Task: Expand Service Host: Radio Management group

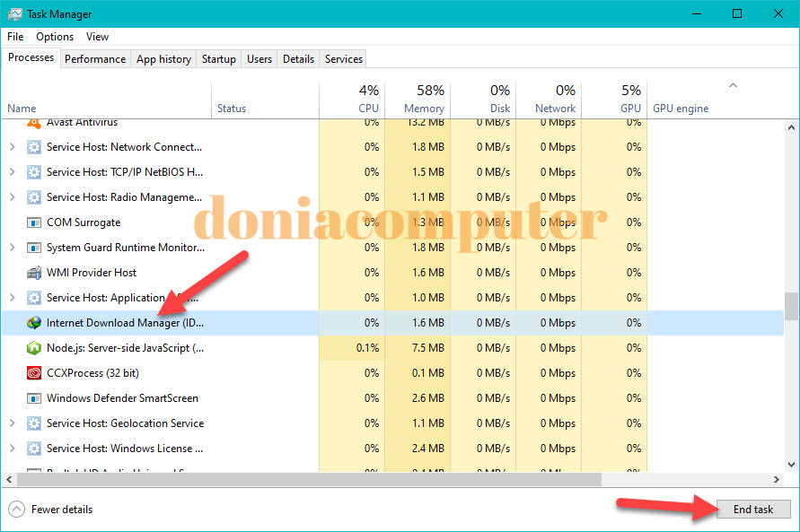Action: click(x=13, y=196)
